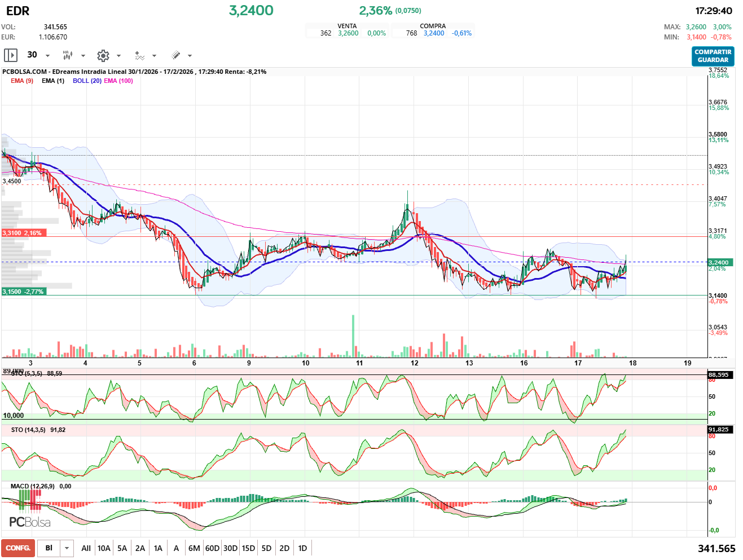The height and width of the screenshot is (560, 743).
Task: Click the PCBolsa logo watermark
Action: [x=30, y=522]
